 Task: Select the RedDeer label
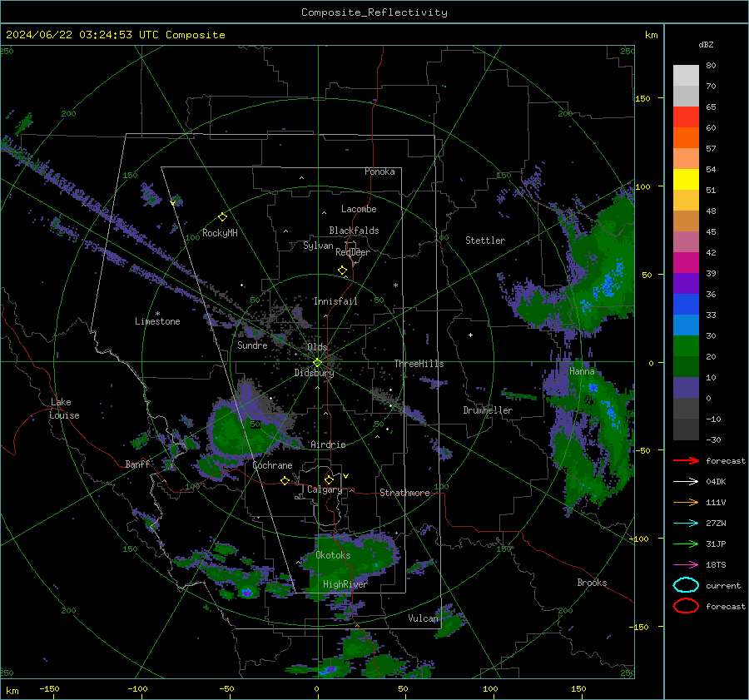(x=353, y=252)
